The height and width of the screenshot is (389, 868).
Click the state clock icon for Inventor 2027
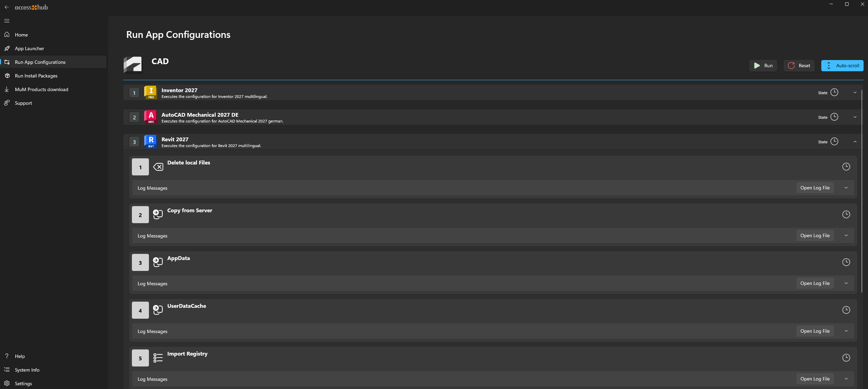point(834,92)
